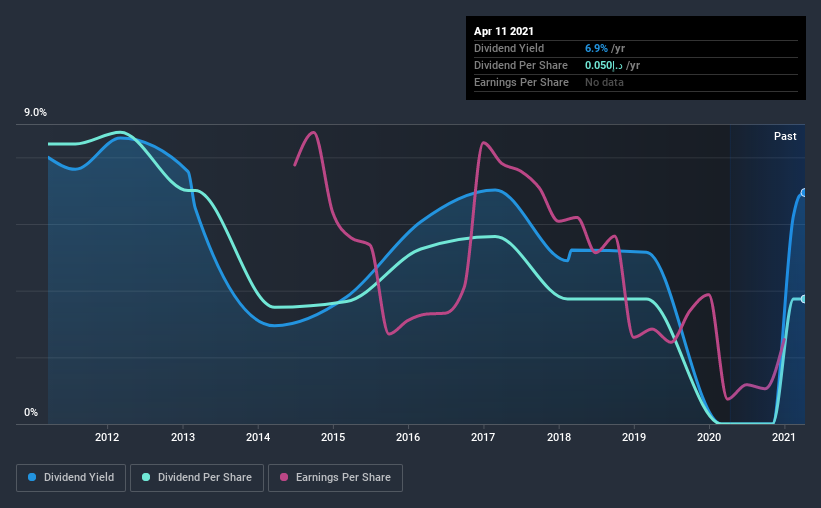This screenshot has width=821, height=508.
Task: Select the blue Dividend Yield endpoint marker
Action: [804, 193]
